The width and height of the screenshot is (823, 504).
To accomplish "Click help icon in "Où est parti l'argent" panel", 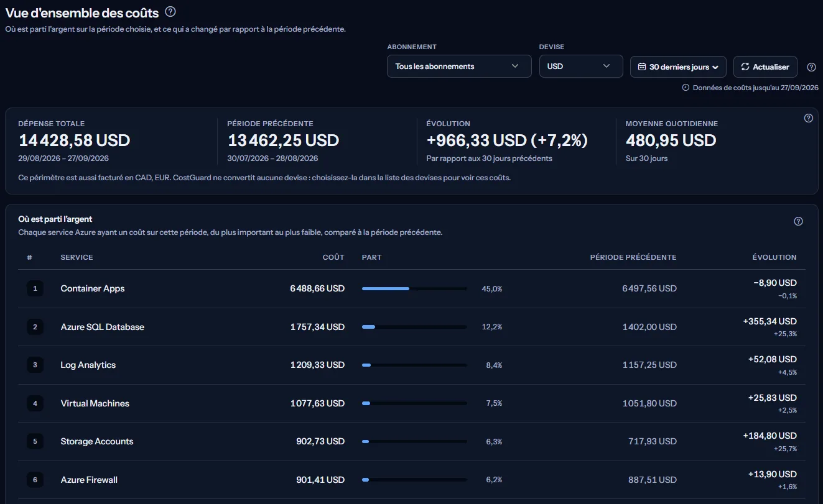I will click(799, 221).
